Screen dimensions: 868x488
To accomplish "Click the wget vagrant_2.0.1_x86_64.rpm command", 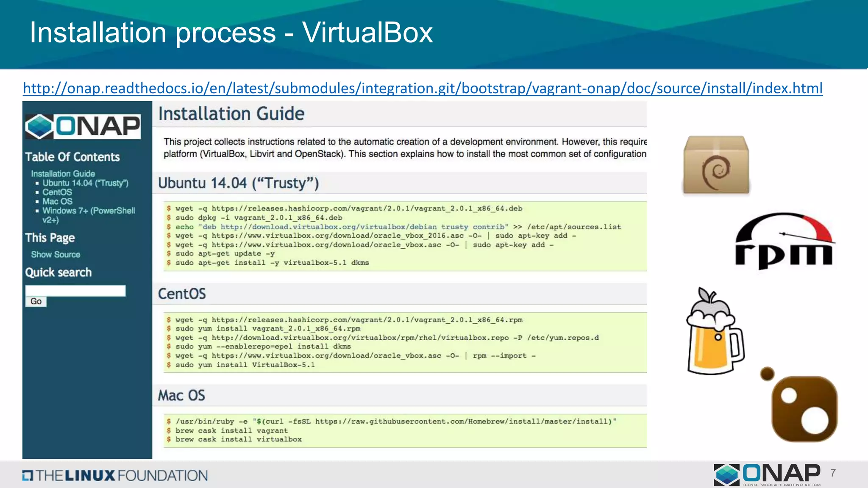I will (345, 320).
